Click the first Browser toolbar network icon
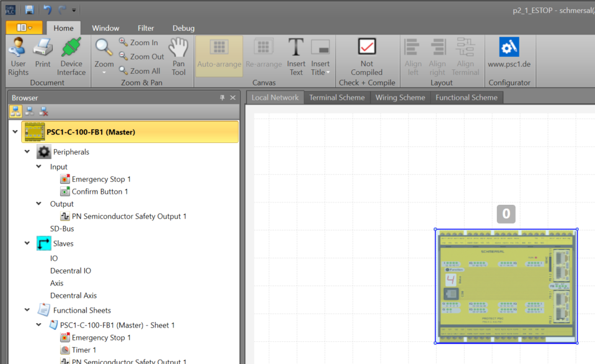The height and width of the screenshot is (364, 595). [15, 111]
